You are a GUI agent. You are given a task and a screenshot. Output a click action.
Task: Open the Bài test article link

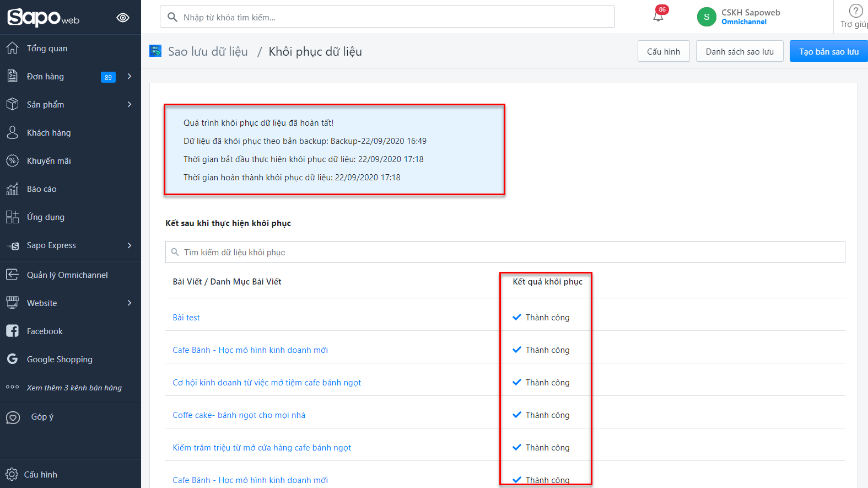(x=186, y=318)
